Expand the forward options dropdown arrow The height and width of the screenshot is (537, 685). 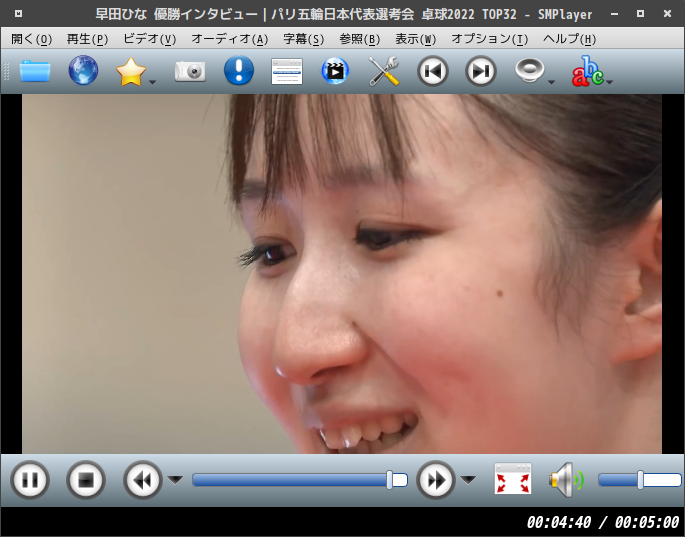click(x=468, y=480)
